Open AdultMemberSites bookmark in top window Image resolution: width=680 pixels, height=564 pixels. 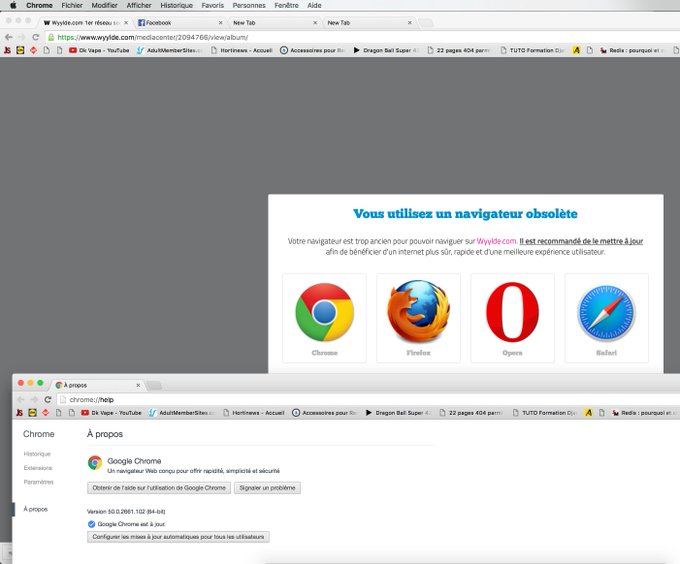point(170,50)
